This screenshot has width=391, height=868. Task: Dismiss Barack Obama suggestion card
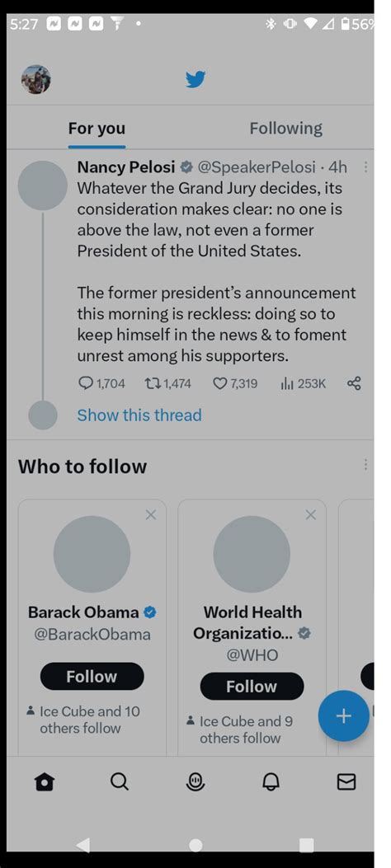(151, 515)
